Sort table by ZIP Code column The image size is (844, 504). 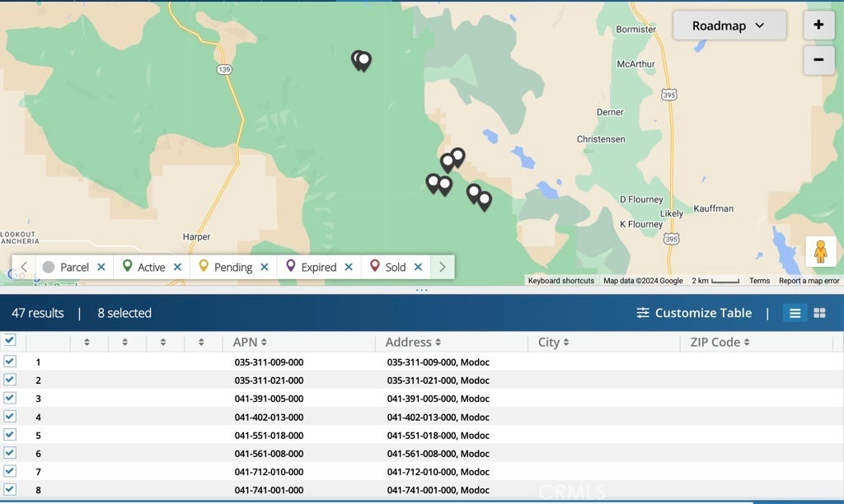(720, 343)
